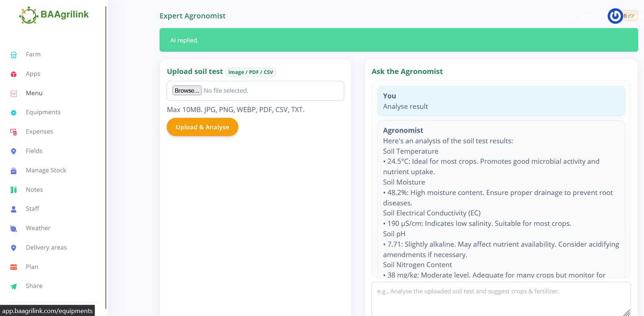644x316 pixels.
Task: Click Browse... to choose a soil test file
Action: 187,90
